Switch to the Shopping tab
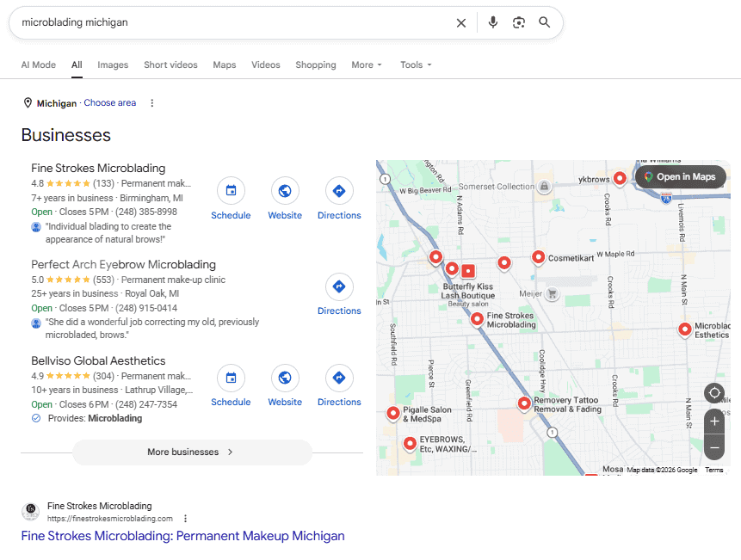 316,65
